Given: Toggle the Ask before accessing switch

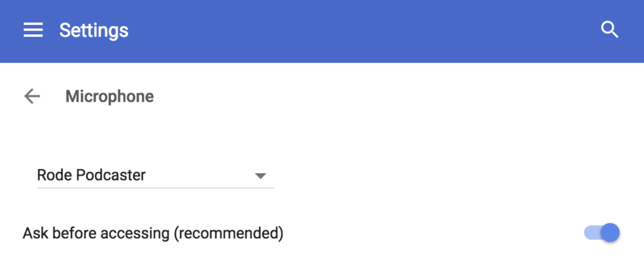Looking at the screenshot, I should tap(602, 233).
